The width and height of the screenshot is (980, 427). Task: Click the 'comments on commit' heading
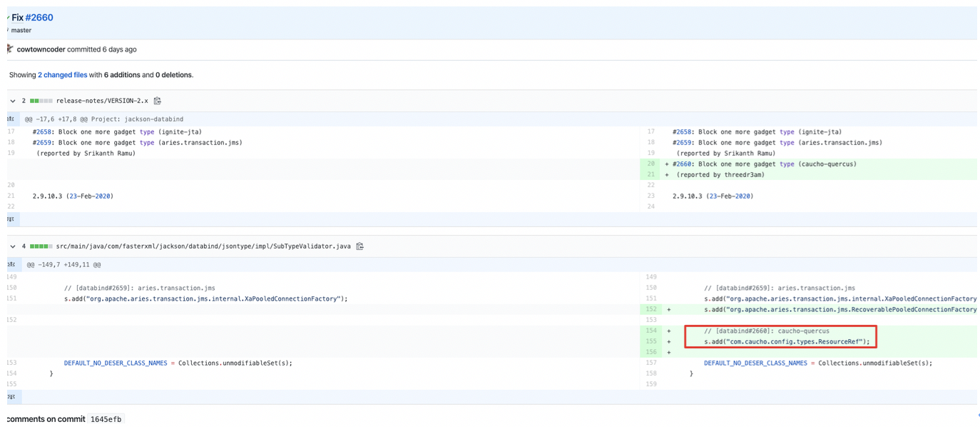(46, 419)
